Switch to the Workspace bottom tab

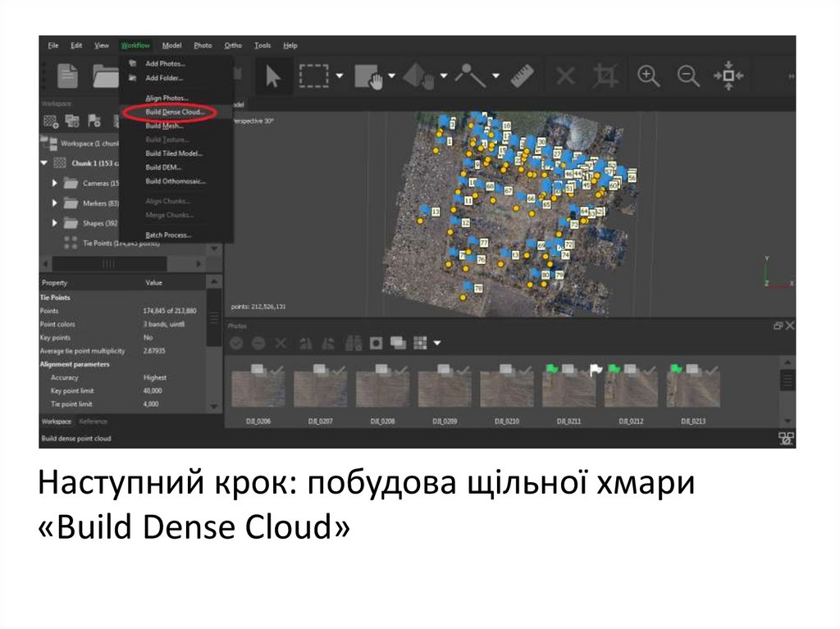click(x=57, y=422)
